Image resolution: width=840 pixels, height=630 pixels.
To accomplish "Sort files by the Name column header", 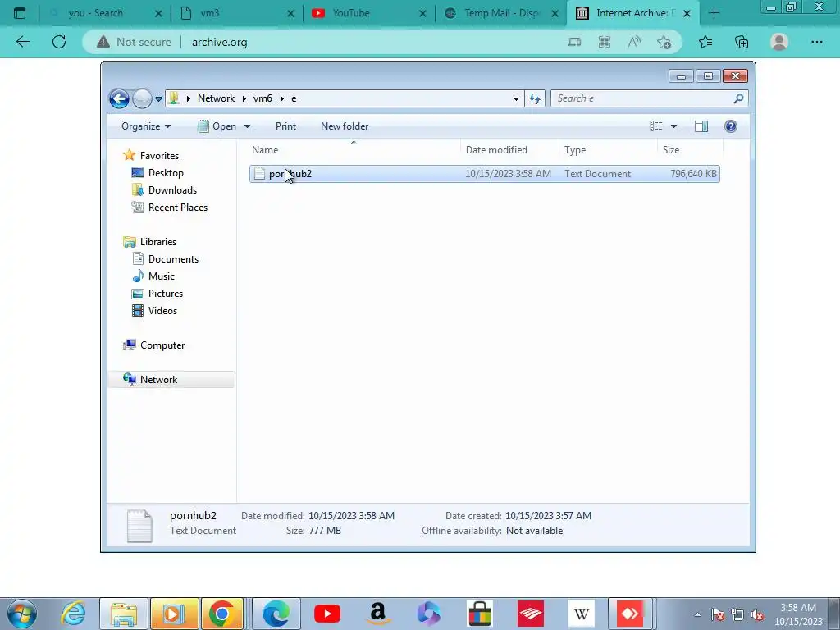I will point(354,150).
